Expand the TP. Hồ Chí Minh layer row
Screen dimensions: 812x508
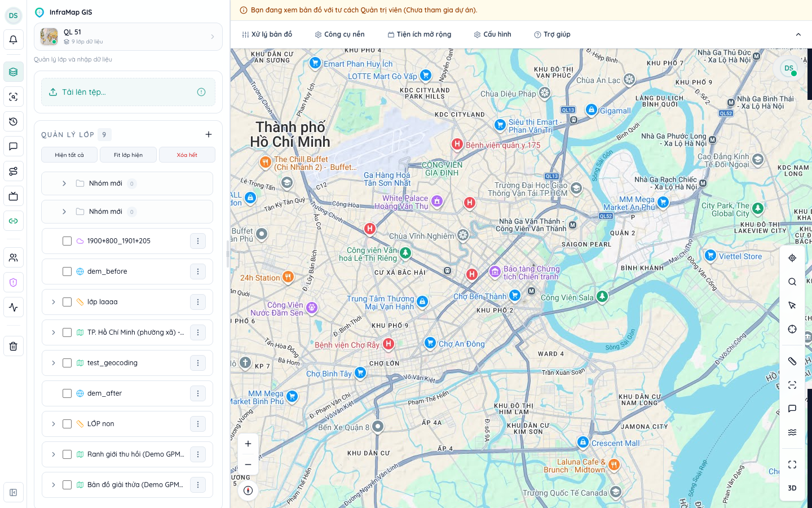click(54, 332)
